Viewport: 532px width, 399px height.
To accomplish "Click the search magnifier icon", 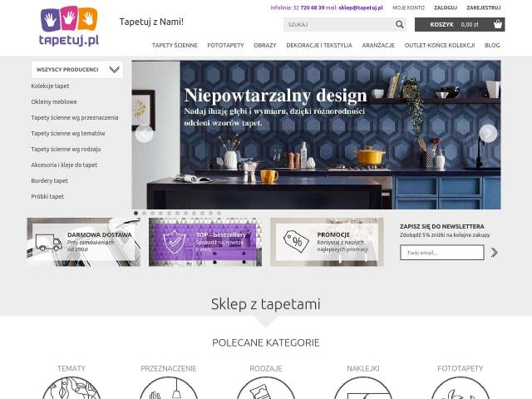I will click(399, 24).
